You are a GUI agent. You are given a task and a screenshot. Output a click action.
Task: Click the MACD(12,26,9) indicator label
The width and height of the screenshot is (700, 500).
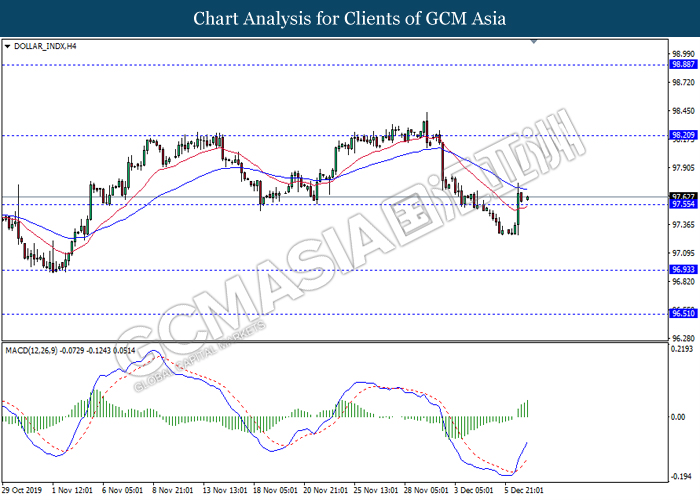pos(38,351)
